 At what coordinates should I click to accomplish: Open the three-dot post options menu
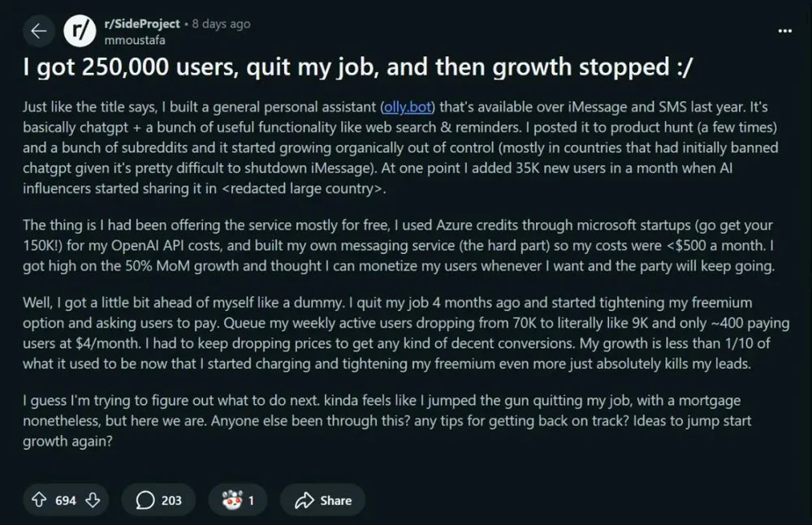click(784, 31)
